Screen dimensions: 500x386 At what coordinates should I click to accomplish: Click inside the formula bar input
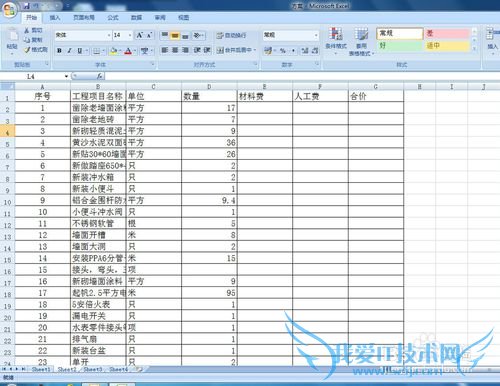click(302, 76)
